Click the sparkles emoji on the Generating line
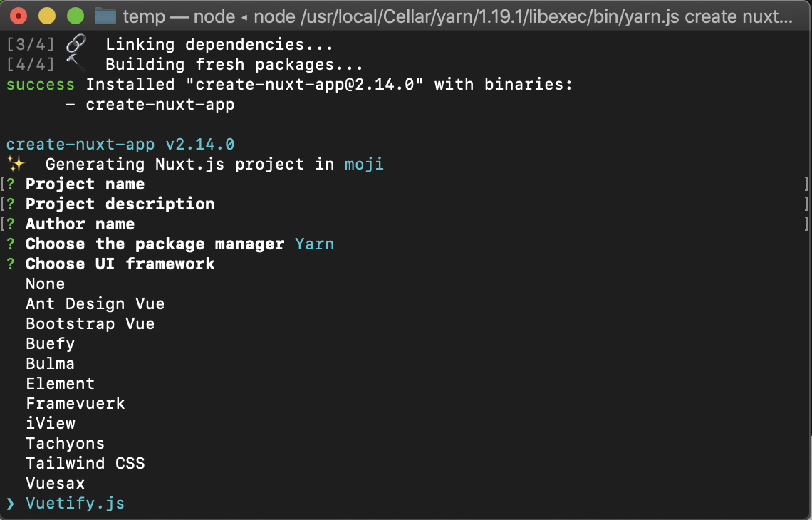Viewport: 812px width, 520px height. pos(16,163)
